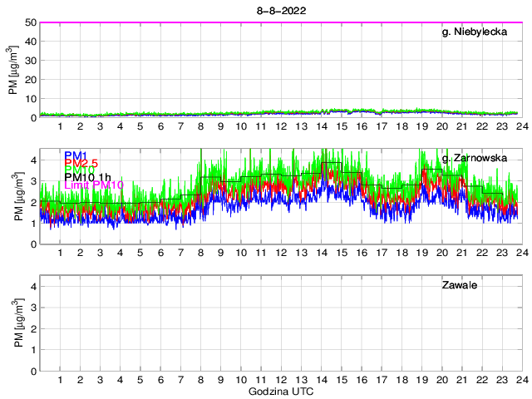
Task: Click hour 24 tick on the Niebylecka chart
Action: 520,126
